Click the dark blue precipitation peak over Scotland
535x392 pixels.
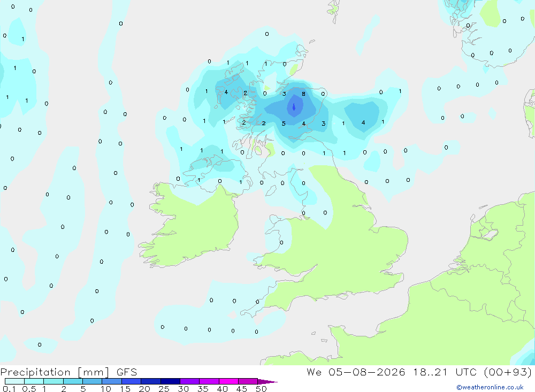click(294, 107)
